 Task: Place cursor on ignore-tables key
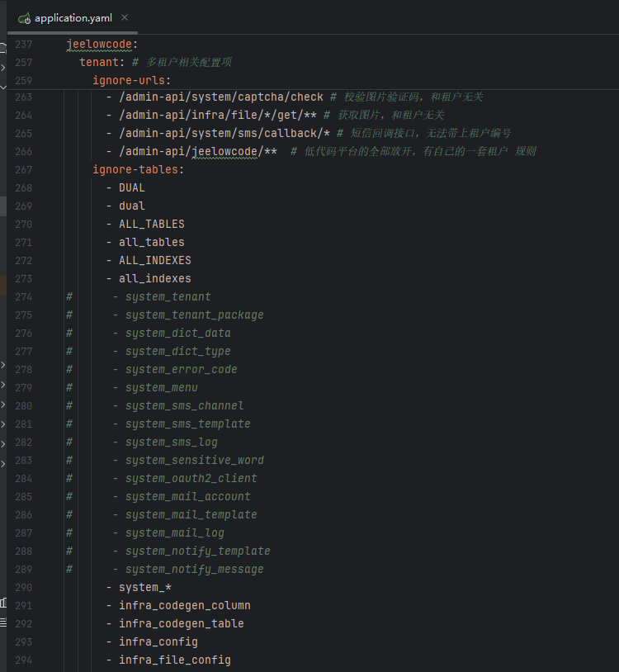pos(137,169)
